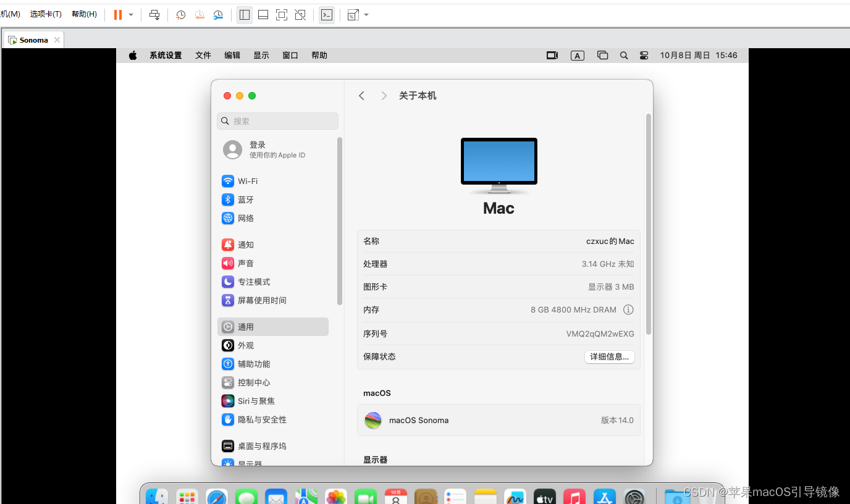Viewport: 850px width, 504px height.
Task: Click the Unity mode toolbar icon
Action: tap(300, 15)
